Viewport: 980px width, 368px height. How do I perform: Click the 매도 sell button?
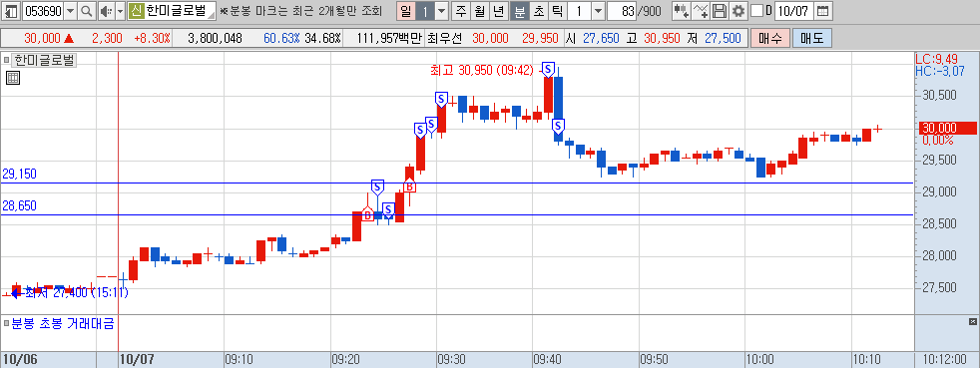pos(812,38)
